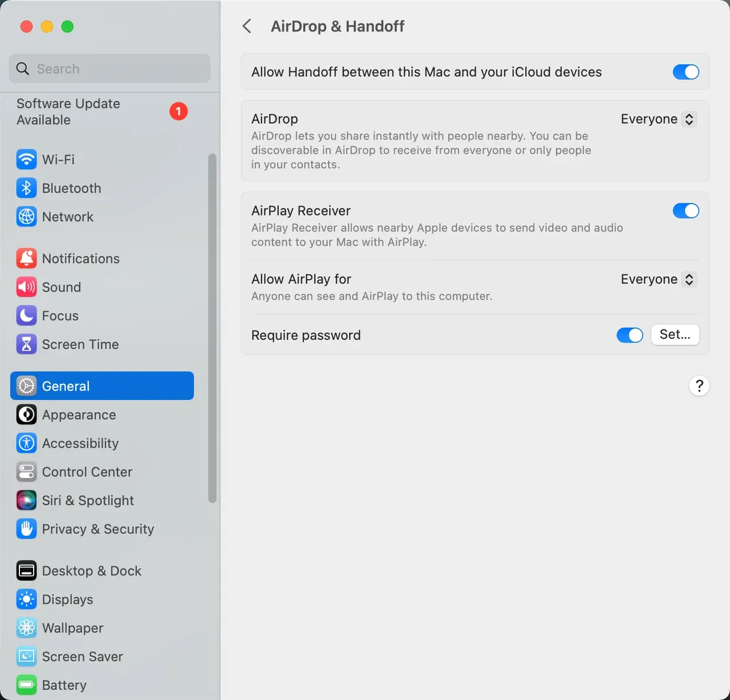Select Notifications label in sidebar
The height and width of the screenshot is (700, 730).
click(81, 259)
